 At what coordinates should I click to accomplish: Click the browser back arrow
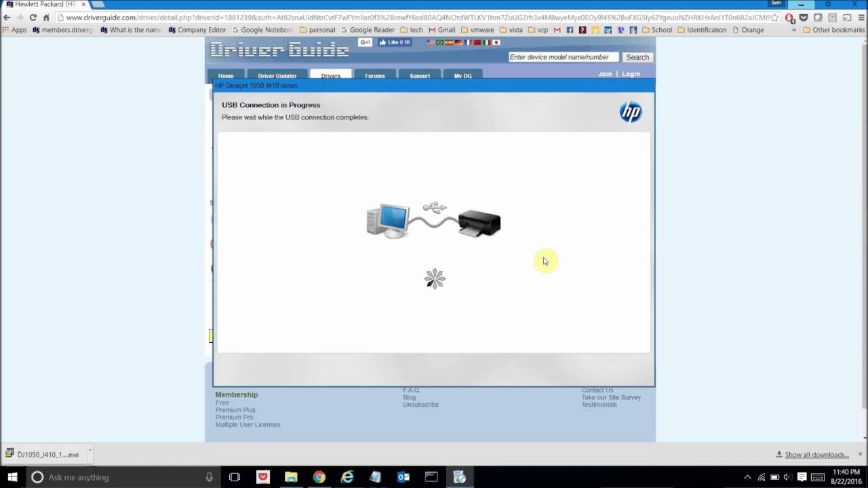pyautogui.click(x=7, y=18)
